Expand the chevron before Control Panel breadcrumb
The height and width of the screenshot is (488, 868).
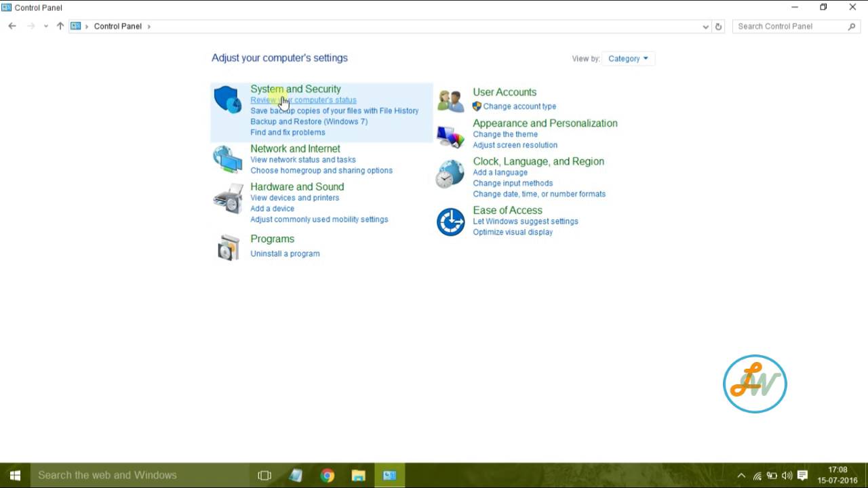[87, 26]
